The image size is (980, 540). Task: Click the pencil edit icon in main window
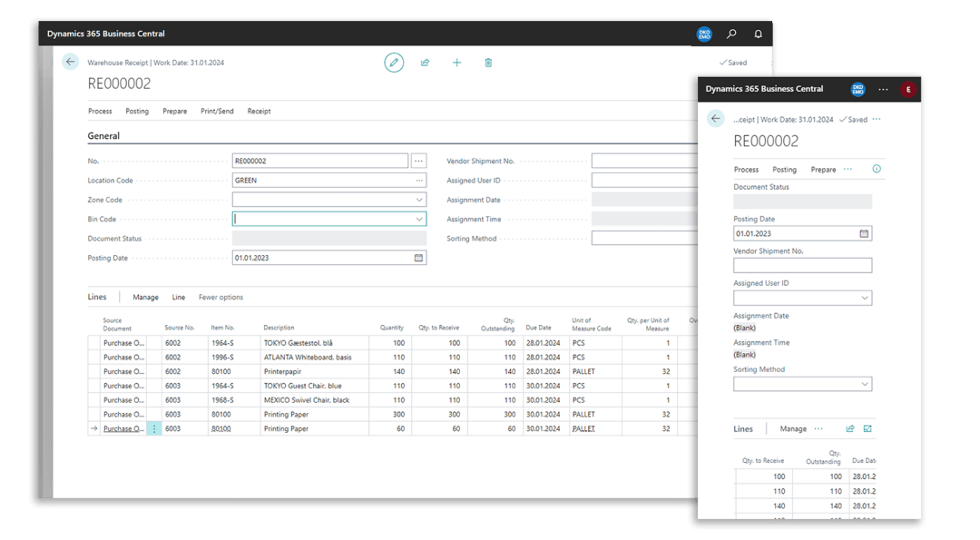click(393, 63)
